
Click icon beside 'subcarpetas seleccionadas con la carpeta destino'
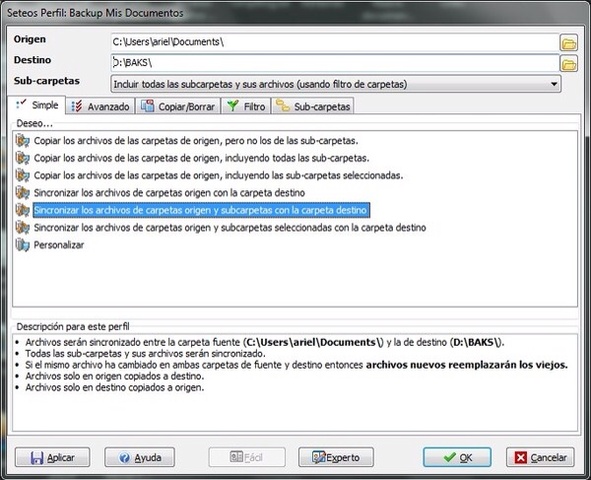[23, 227]
